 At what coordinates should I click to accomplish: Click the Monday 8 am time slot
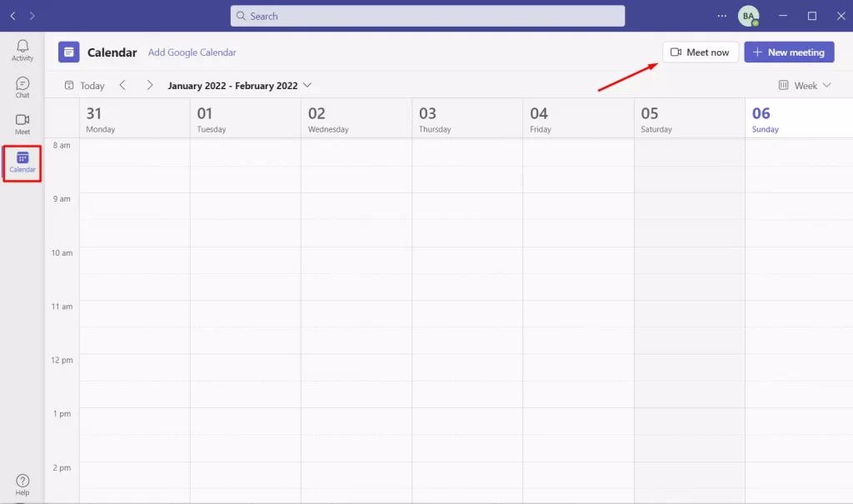134,152
